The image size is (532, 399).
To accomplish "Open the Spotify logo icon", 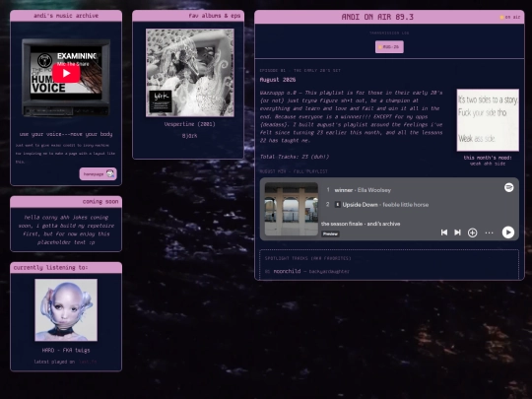I will coord(508,187).
